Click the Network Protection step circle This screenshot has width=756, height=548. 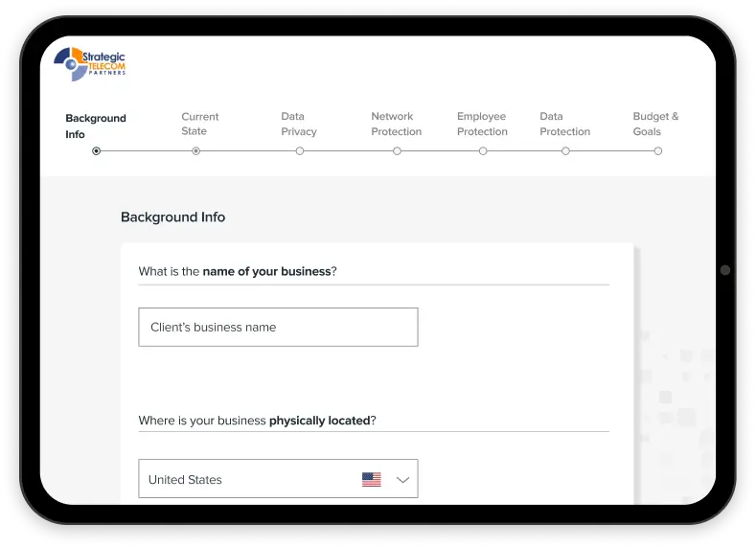click(398, 150)
